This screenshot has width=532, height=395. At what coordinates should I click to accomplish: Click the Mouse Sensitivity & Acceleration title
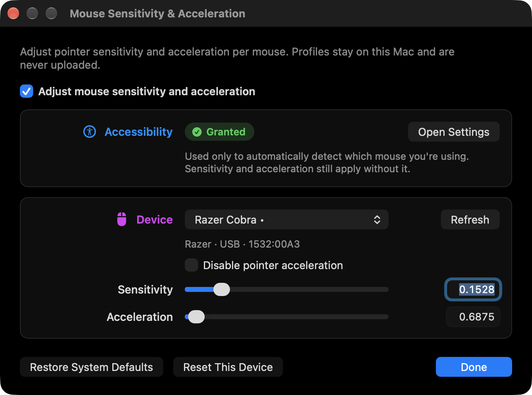pyautogui.click(x=157, y=13)
